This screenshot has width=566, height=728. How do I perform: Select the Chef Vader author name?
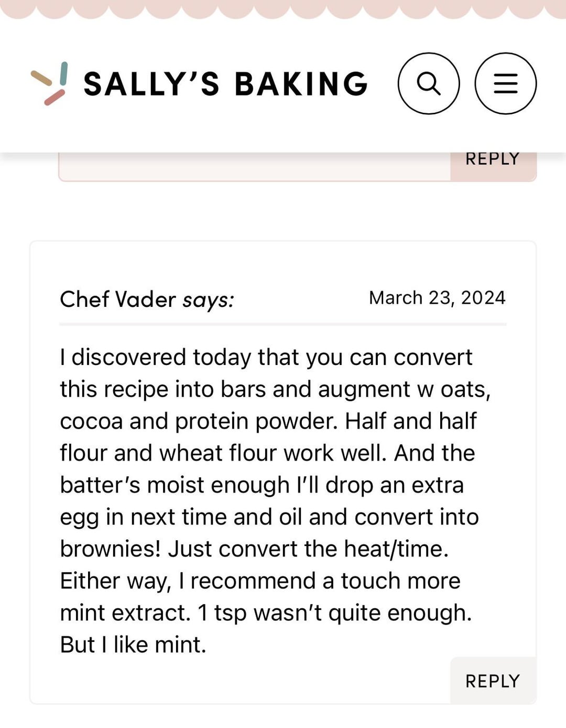point(118,299)
